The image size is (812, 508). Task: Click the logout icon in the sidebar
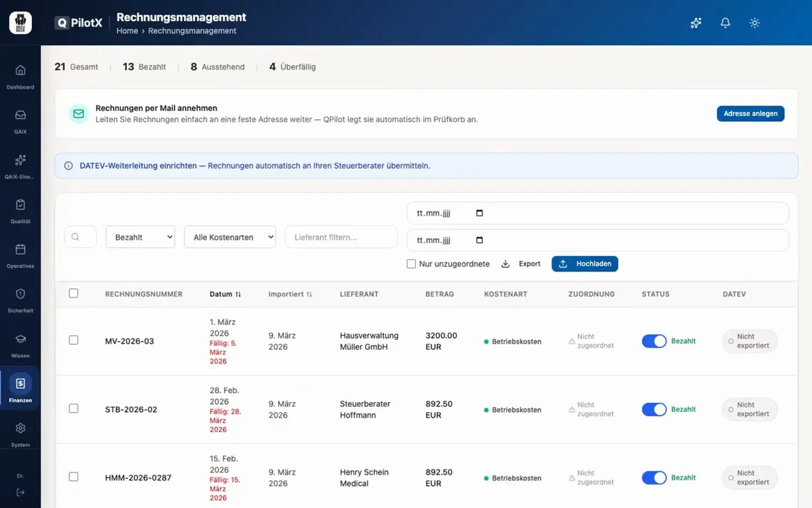point(20,492)
